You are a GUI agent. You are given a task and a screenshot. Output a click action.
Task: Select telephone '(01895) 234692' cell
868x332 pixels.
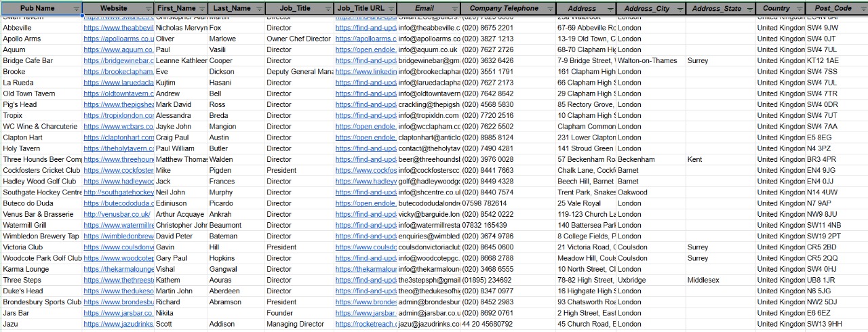(509, 280)
